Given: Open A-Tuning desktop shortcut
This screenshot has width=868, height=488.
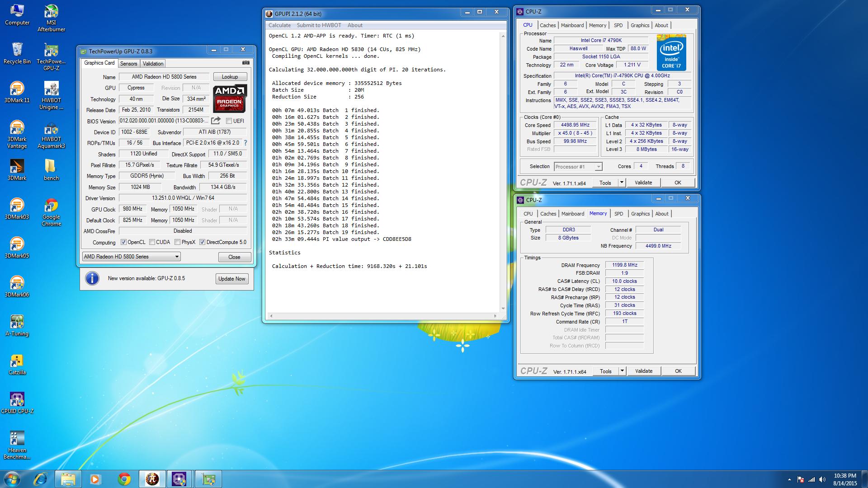Looking at the screenshot, I should (17, 325).
